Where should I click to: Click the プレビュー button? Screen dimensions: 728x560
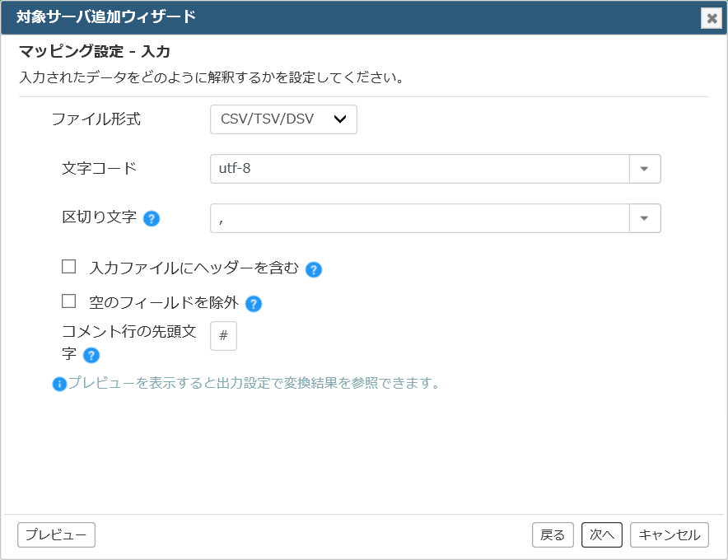pyautogui.click(x=56, y=535)
